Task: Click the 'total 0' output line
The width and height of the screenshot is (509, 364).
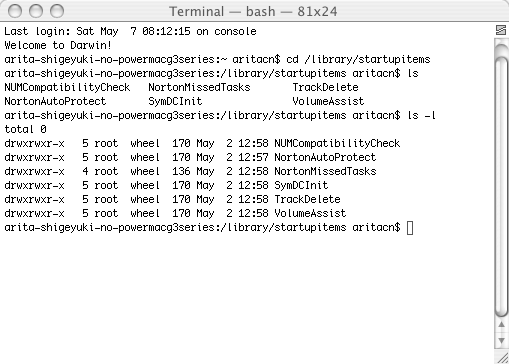Action: point(25,129)
